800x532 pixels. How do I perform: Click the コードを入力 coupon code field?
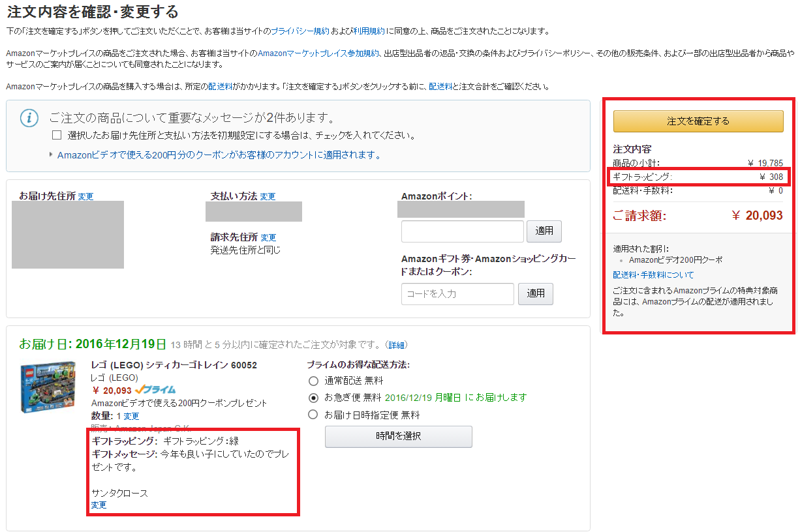457,294
